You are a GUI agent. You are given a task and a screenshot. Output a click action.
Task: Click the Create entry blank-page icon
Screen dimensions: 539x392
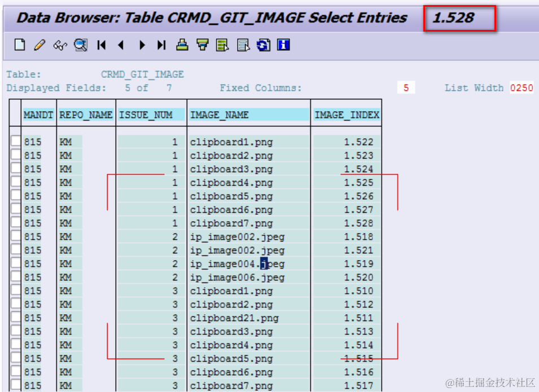click(x=20, y=45)
